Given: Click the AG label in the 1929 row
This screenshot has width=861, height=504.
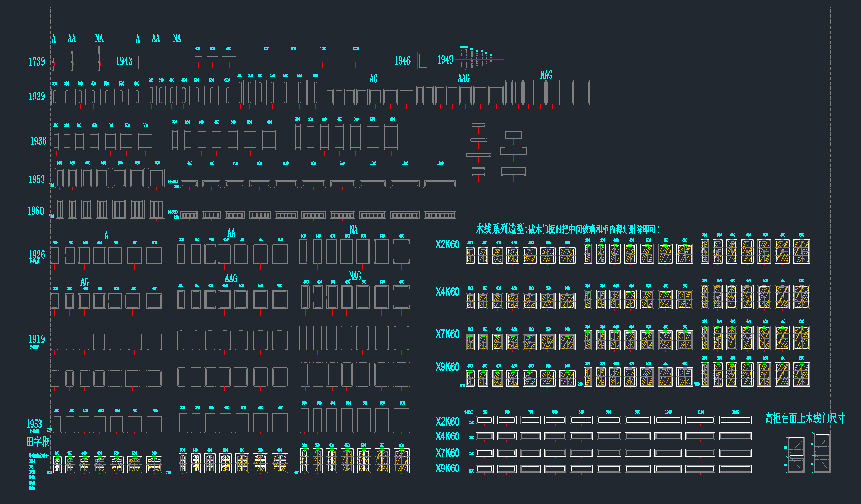Looking at the screenshot, I should [x=373, y=79].
